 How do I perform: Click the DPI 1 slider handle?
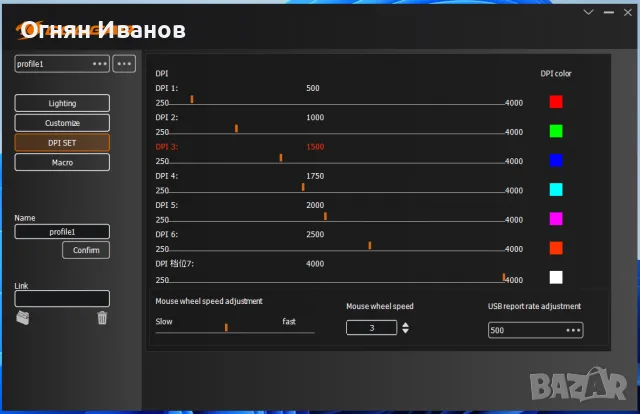[x=192, y=99]
